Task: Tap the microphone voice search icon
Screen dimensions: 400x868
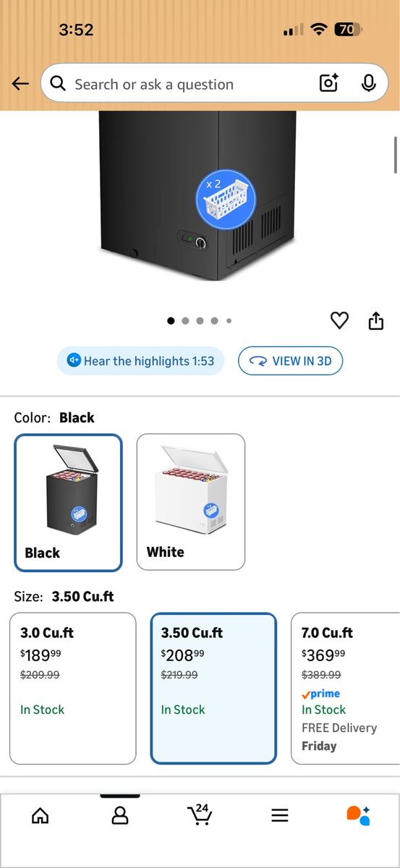Action: 369,84
